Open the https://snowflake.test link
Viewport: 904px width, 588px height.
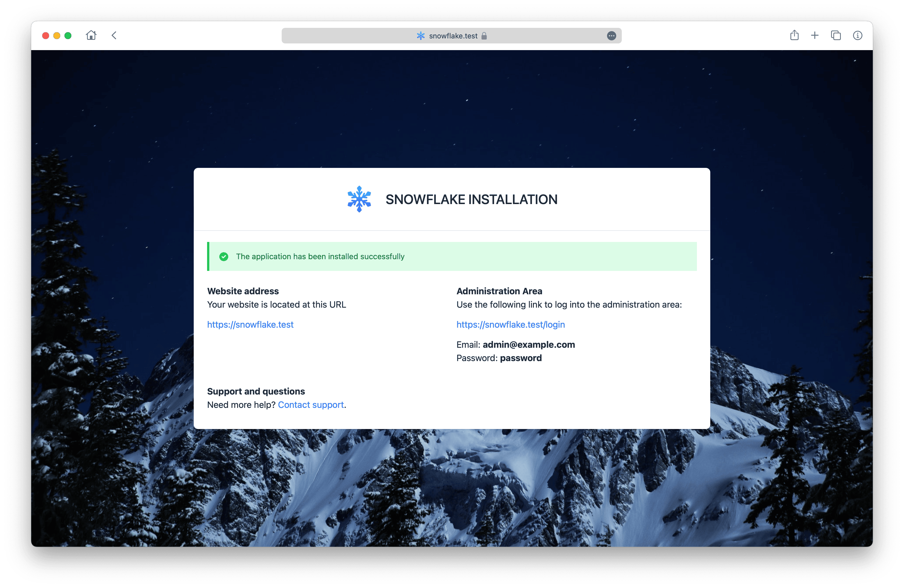coord(250,324)
